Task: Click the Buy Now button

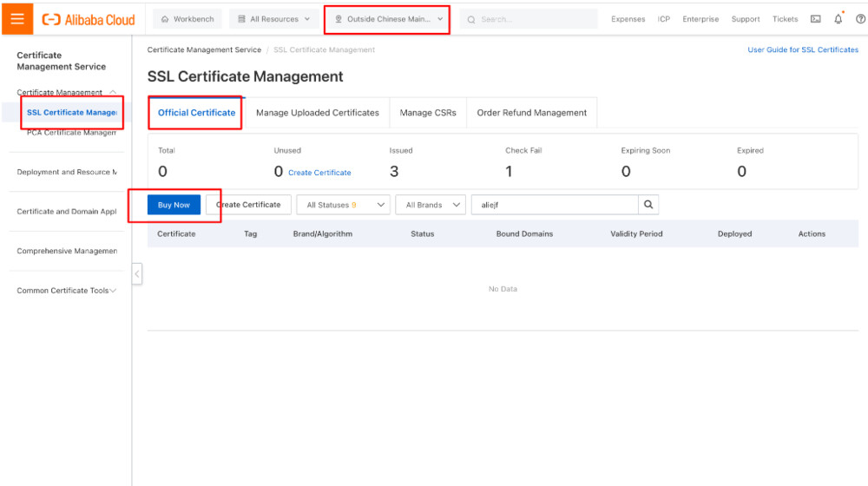Action: [174, 205]
